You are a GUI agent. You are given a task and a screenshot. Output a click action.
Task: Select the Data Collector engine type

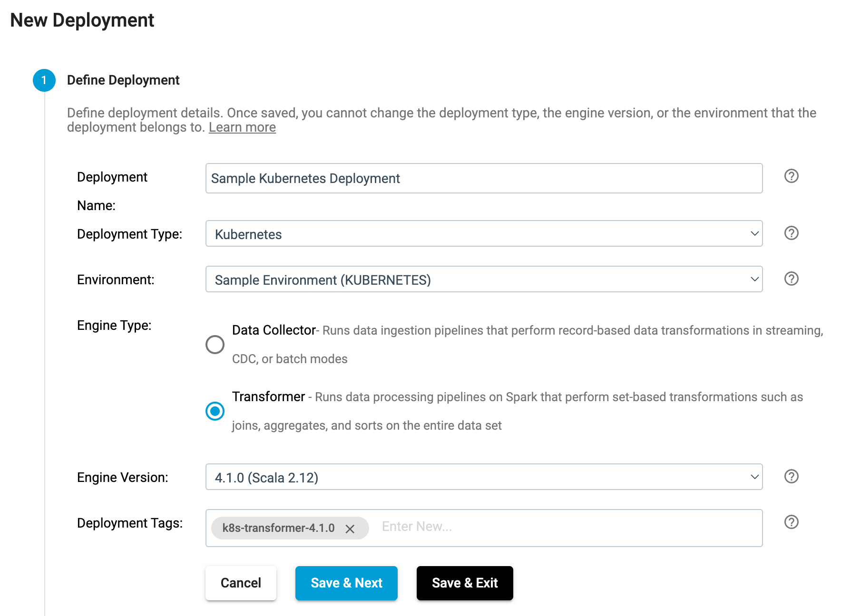215,345
